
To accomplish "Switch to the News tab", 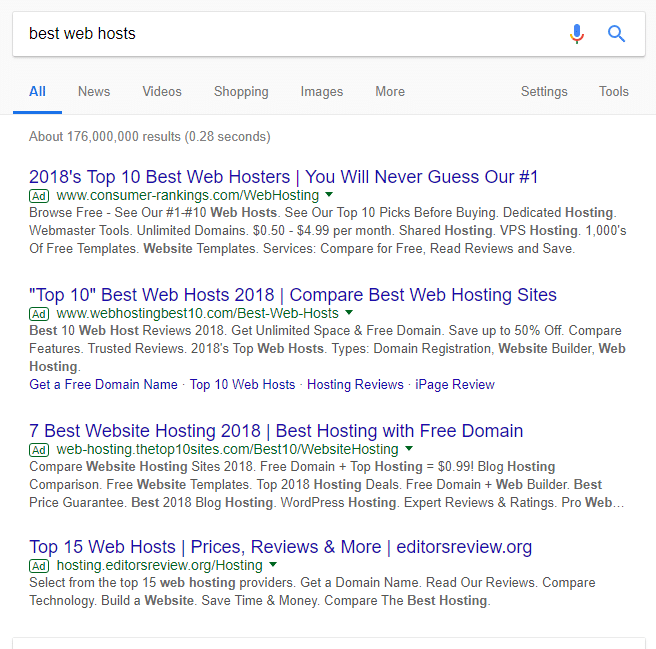I will click(x=94, y=91).
